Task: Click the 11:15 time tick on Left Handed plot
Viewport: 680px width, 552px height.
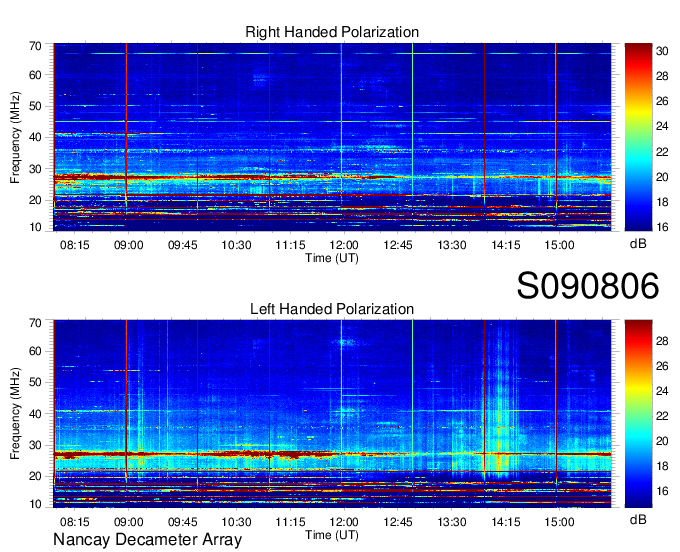Action: tap(291, 522)
